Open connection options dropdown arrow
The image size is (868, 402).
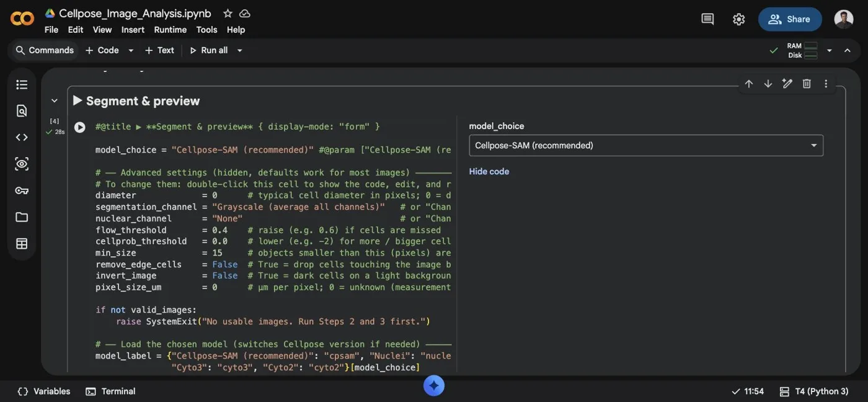tap(829, 50)
